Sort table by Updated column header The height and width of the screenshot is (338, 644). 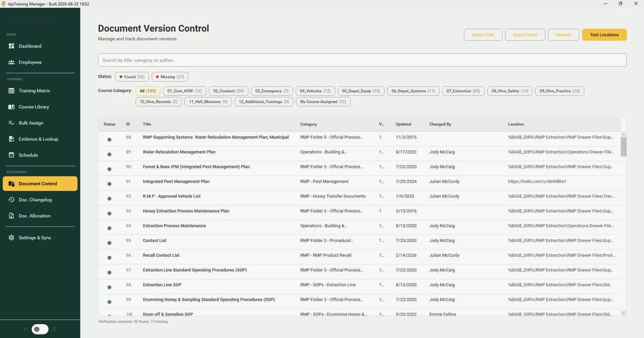[x=403, y=124]
